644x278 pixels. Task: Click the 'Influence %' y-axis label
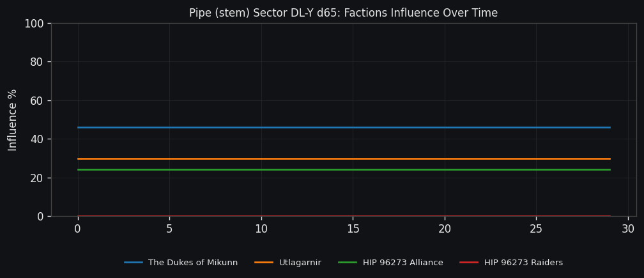coord(13,120)
